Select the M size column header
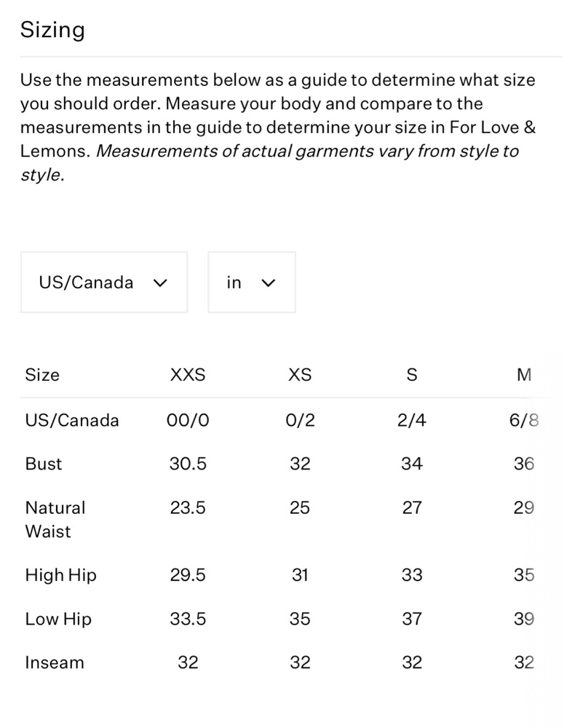 pyautogui.click(x=524, y=375)
